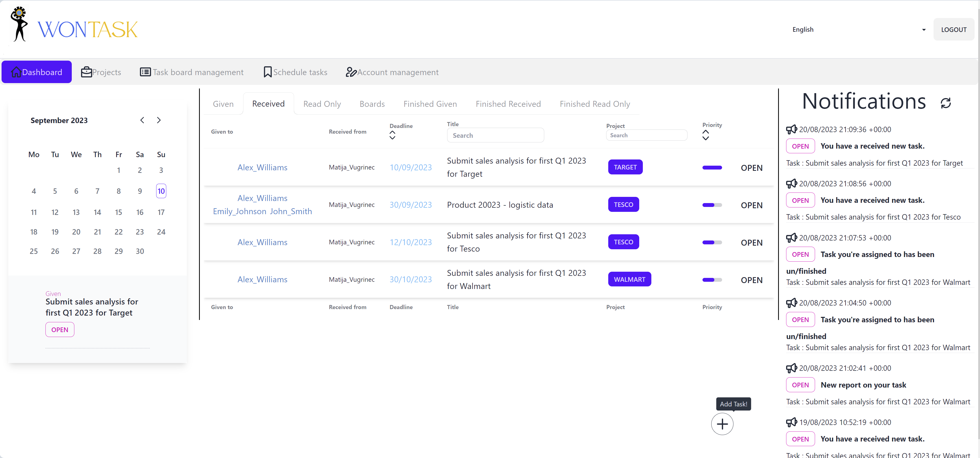
Task: Select calendar day 10
Action: pos(161,191)
